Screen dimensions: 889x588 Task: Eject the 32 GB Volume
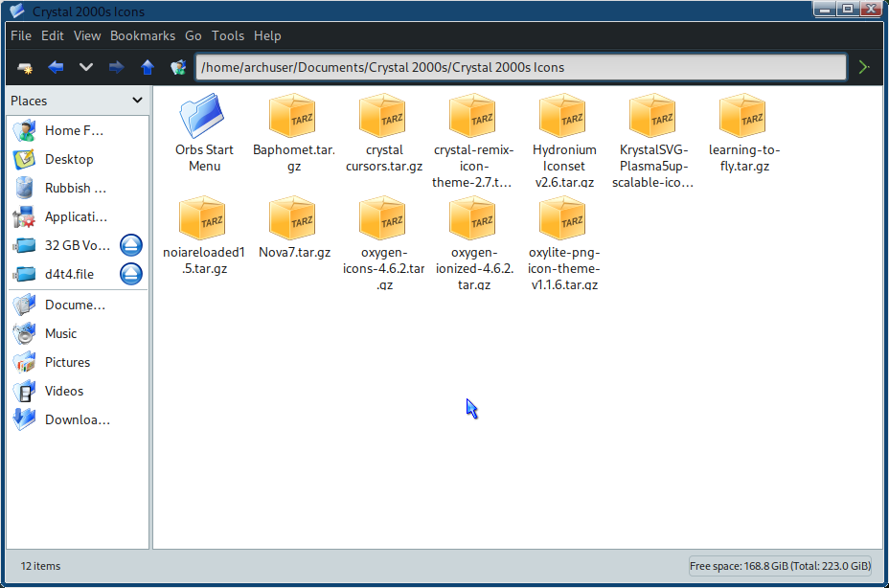tap(131, 245)
